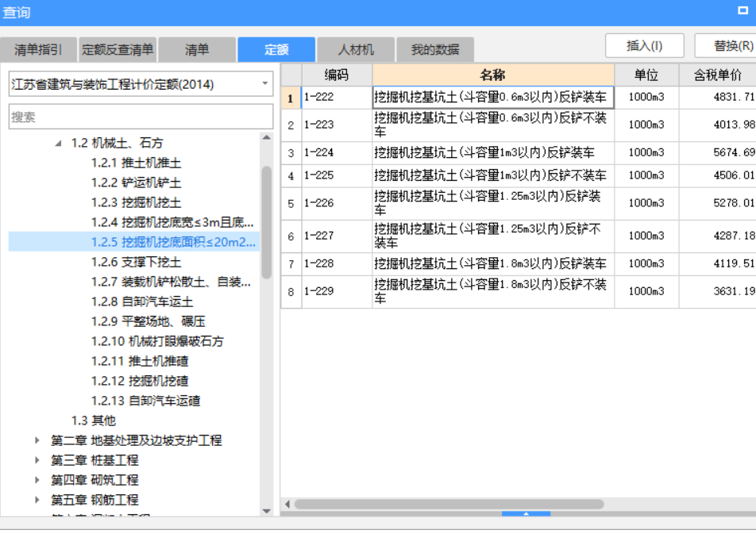Select quota code 1-227 cell
Image resolution: width=756 pixels, height=534 pixels.
337,236
